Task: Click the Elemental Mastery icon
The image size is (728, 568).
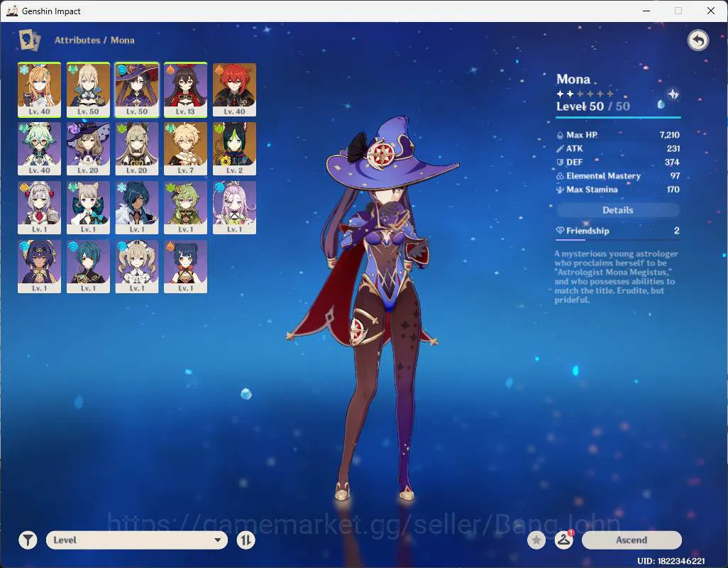Action: (x=560, y=176)
